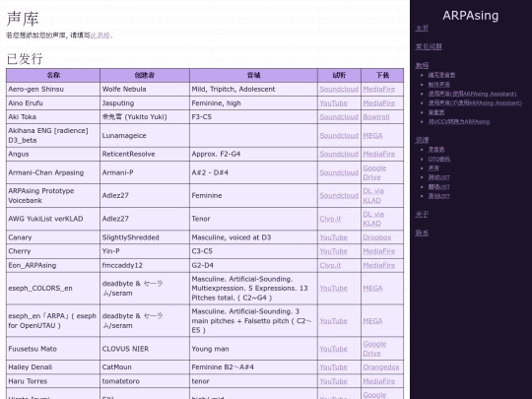Open YouTube sample for eseph_COLORS_en
This screenshot has width=532, height=399.
(333, 289)
